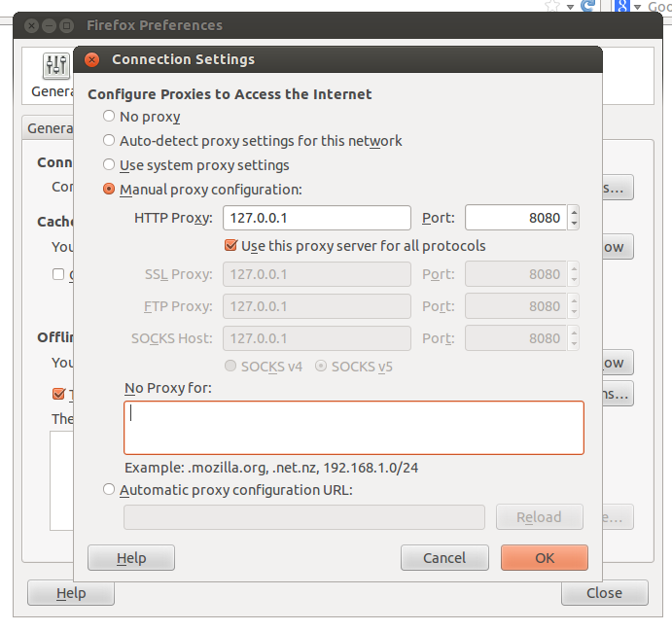Screen dimensions: 672x631
Task: Click the 'Configure Proxies to Access the Internet' heading
Action: pos(230,94)
